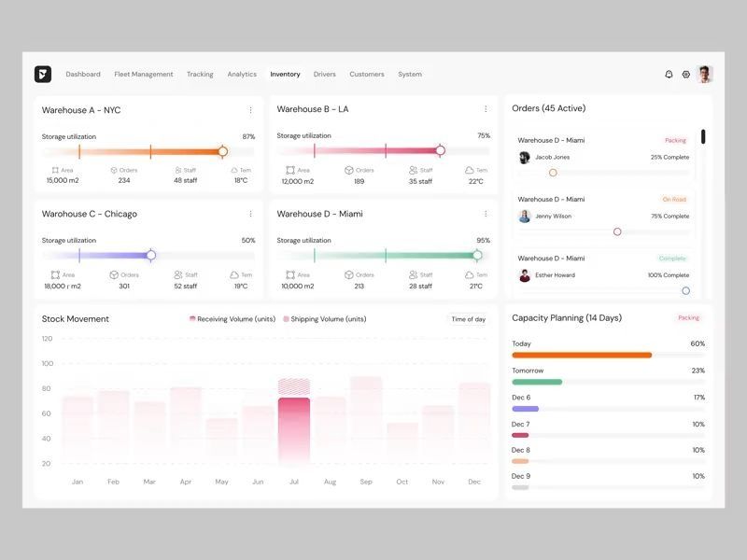The image size is (747, 560).
Task: Click the Packing tag on Jacob Jones order
Action: (x=675, y=141)
